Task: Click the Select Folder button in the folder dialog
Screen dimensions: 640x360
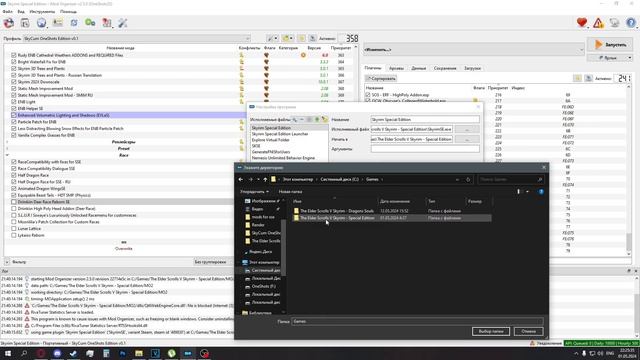Action: pyautogui.click(x=491, y=331)
